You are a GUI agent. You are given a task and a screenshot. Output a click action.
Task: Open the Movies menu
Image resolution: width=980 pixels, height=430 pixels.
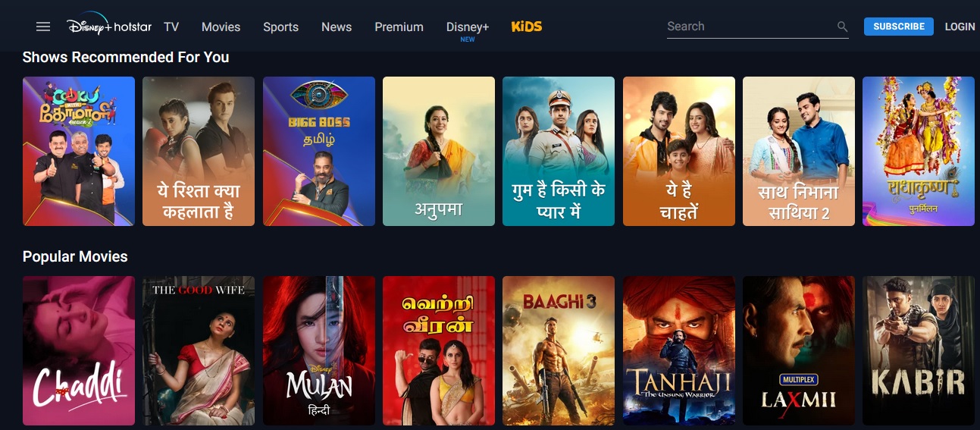click(221, 27)
